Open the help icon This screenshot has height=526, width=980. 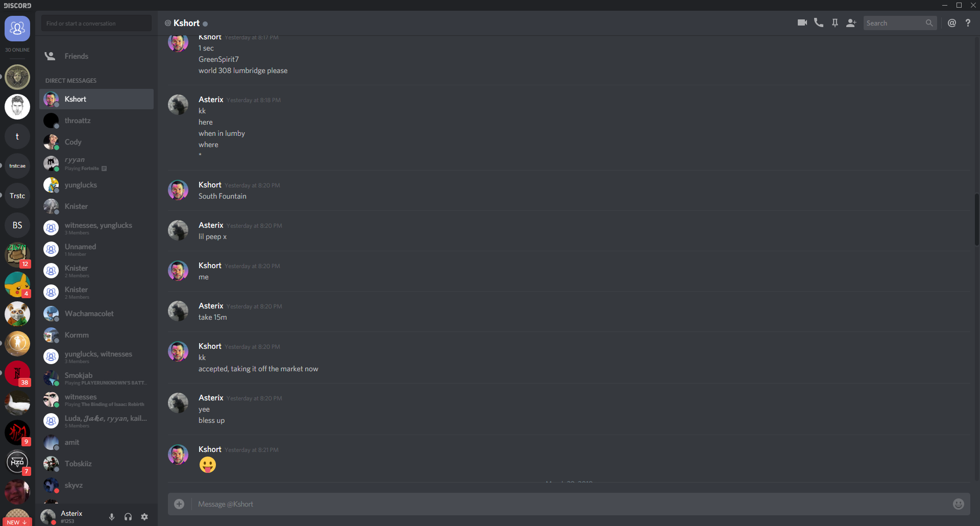[968, 23]
